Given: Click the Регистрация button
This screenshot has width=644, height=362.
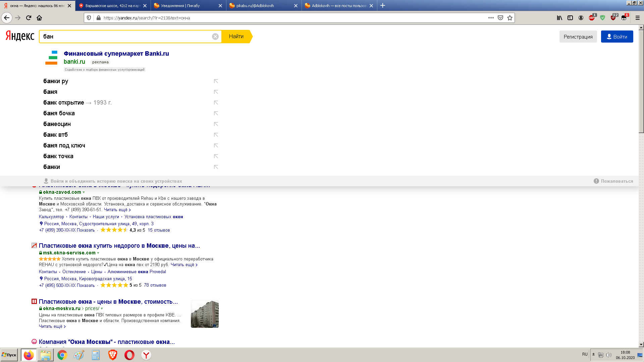Looking at the screenshot, I should tap(578, 37).
